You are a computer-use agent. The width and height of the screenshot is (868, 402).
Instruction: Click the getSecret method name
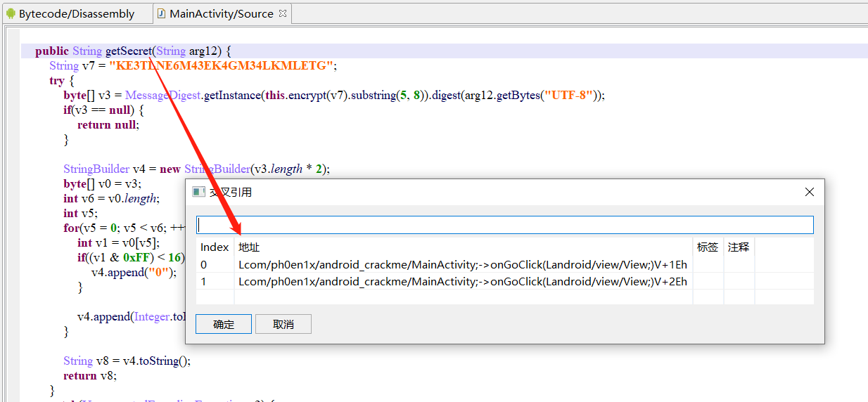coord(129,51)
